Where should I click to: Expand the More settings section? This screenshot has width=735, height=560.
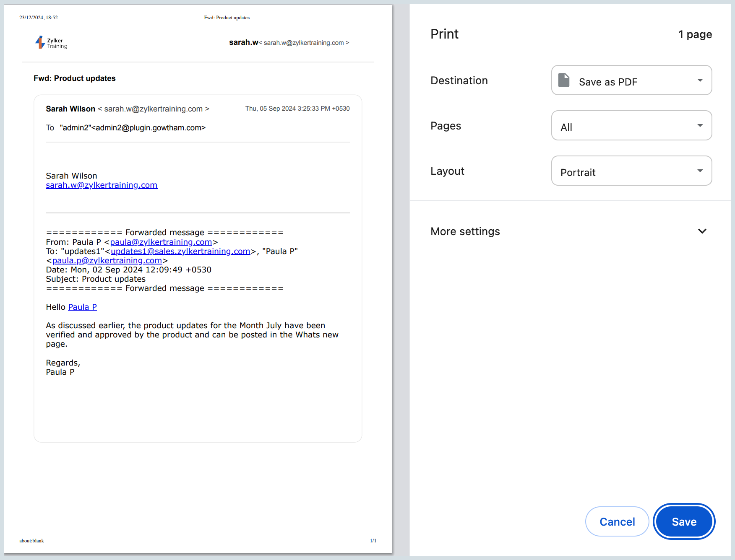coord(465,231)
